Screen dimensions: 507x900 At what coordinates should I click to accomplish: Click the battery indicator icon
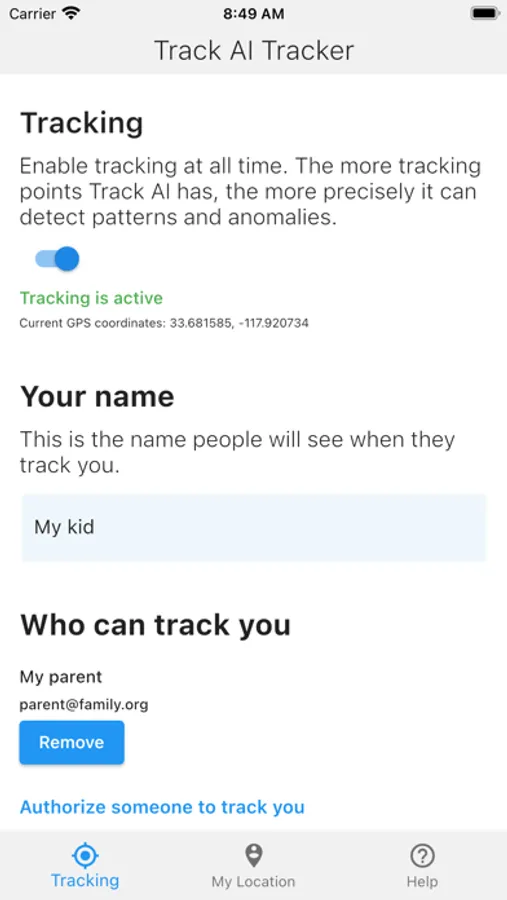coord(485,14)
